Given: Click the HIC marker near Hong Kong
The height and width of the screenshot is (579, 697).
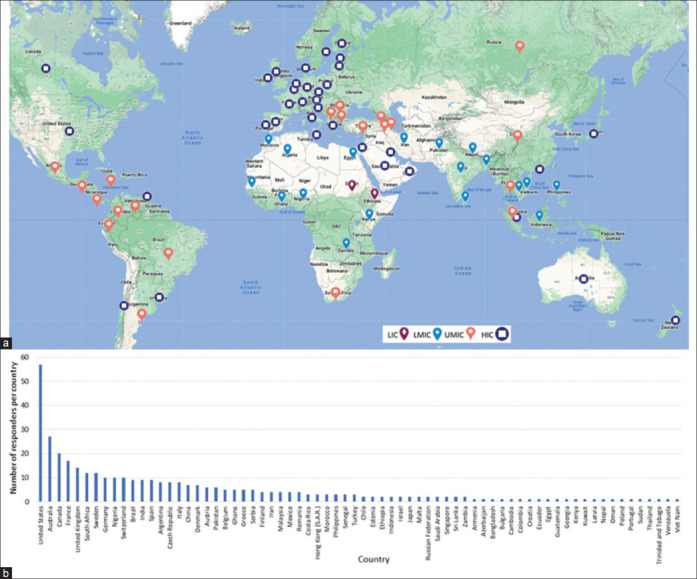Looking at the screenshot, I should (539, 169).
